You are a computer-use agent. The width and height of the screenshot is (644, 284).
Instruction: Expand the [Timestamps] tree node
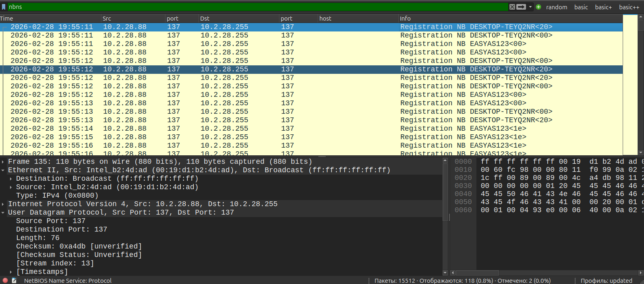click(x=11, y=272)
